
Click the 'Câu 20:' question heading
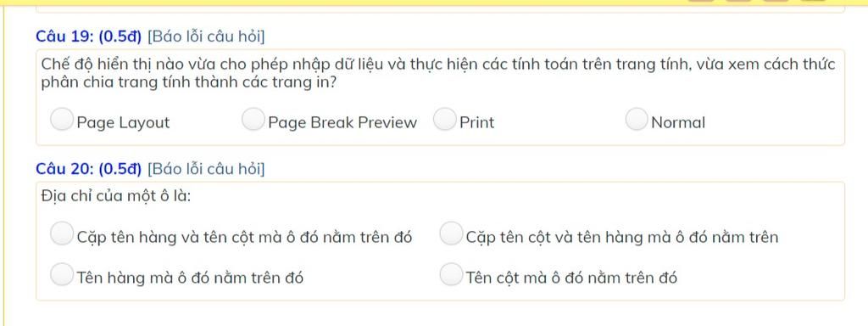(x=65, y=169)
